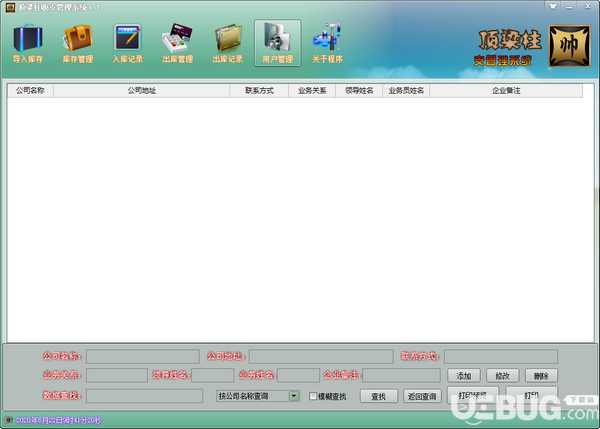
Task: Focus the 公司名称 input field
Action: [x=143, y=356]
